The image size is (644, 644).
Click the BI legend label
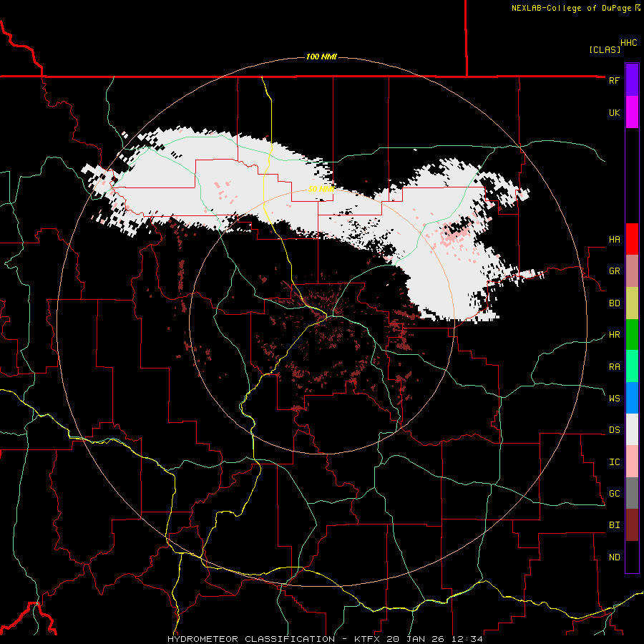614,525
